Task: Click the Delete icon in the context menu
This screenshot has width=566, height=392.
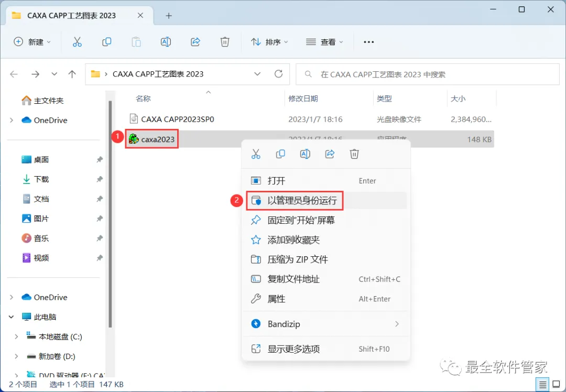Action: (x=354, y=154)
